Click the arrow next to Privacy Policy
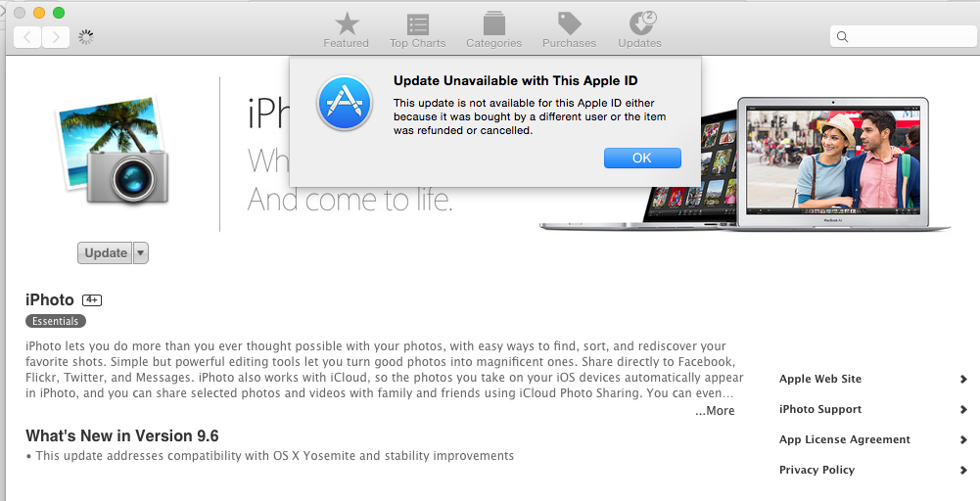980x501 pixels. pyautogui.click(x=963, y=471)
